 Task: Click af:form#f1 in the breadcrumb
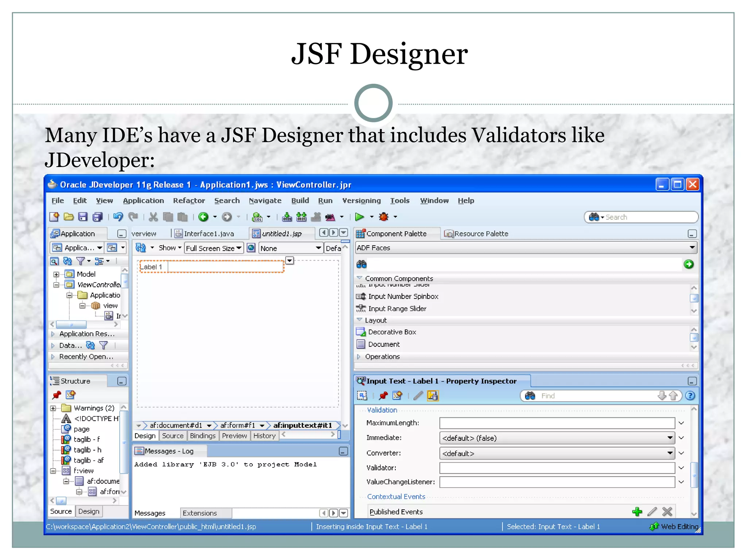[x=238, y=425]
